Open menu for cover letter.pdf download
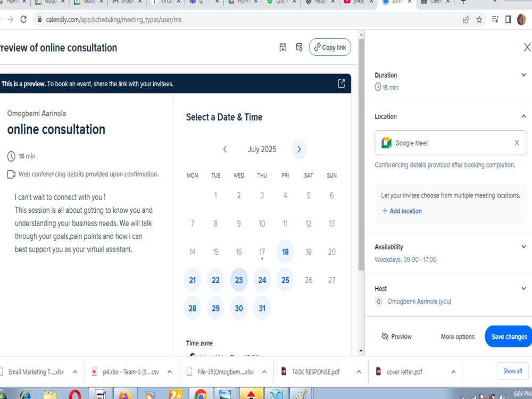Screen dimensions: 532x399 pos(453,372)
